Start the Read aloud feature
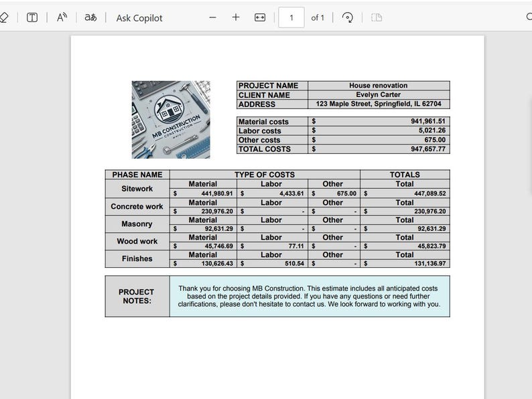The width and height of the screenshot is (532, 399). click(62, 17)
